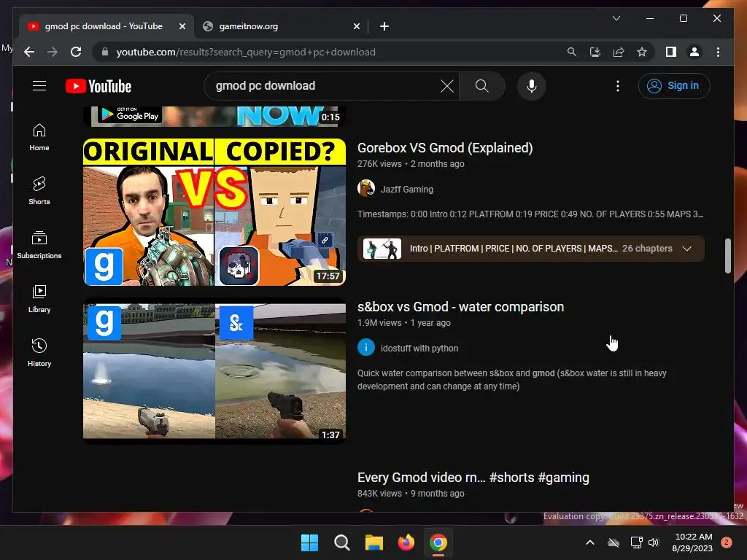Close the gameitnow.org tab

[x=356, y=26]
